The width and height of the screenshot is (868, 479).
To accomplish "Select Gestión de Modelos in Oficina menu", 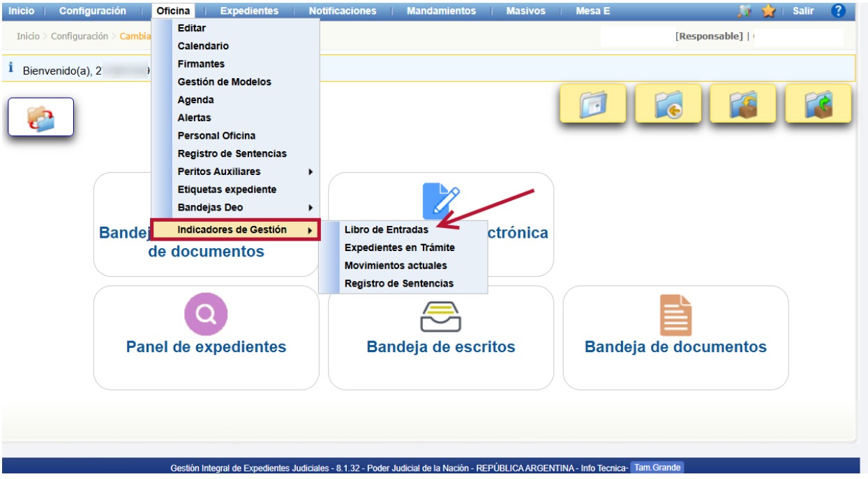I will tap(224, 82).
